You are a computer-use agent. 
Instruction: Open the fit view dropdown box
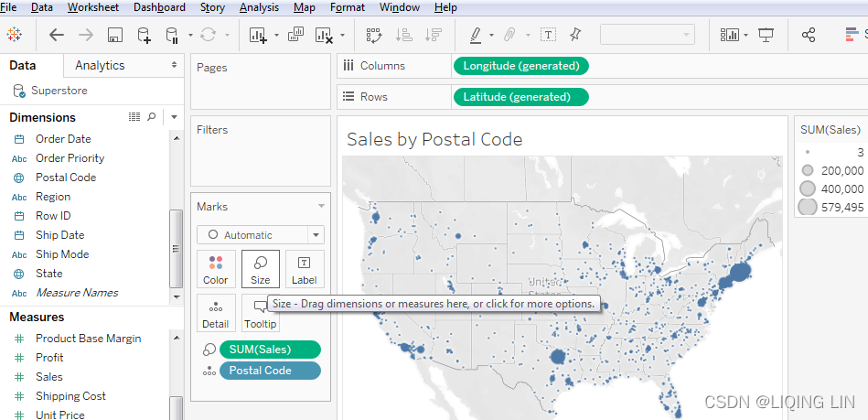click(648, 36)
